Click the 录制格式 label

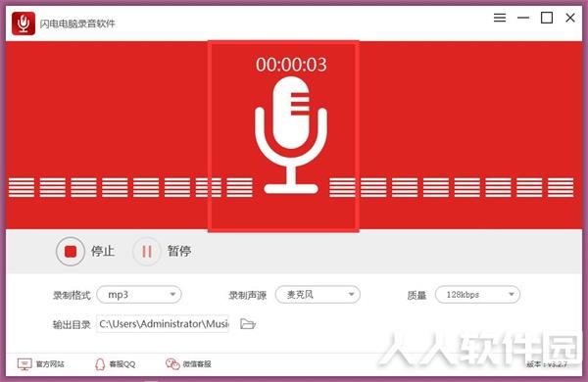(x=72, y=296)
